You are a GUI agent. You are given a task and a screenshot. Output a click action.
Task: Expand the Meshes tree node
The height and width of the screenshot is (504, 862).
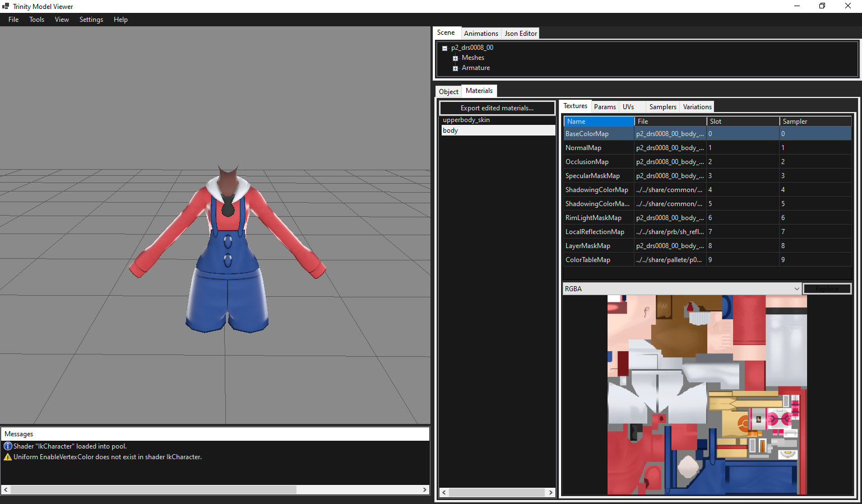pos(455,58)
